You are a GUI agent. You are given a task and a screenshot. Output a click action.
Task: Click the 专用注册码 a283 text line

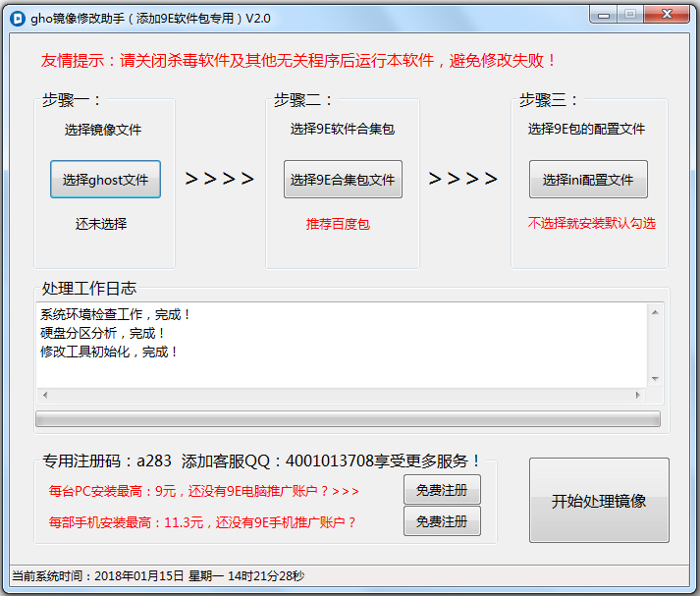[x=262, y=461]
